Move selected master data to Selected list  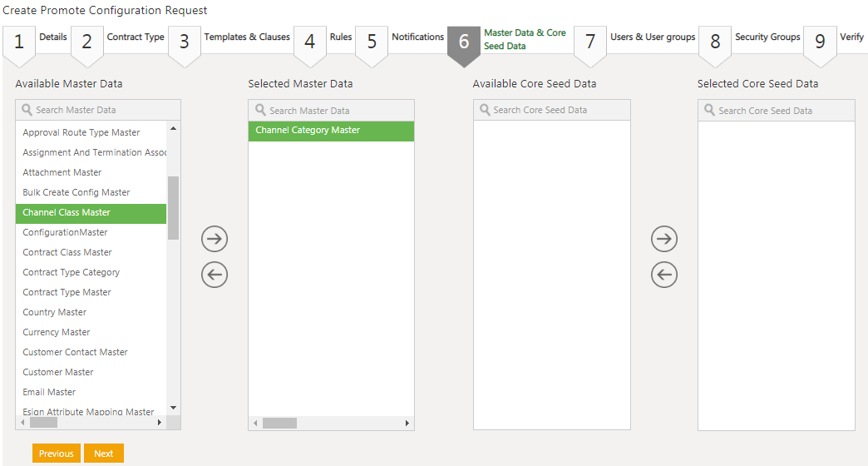215,239
